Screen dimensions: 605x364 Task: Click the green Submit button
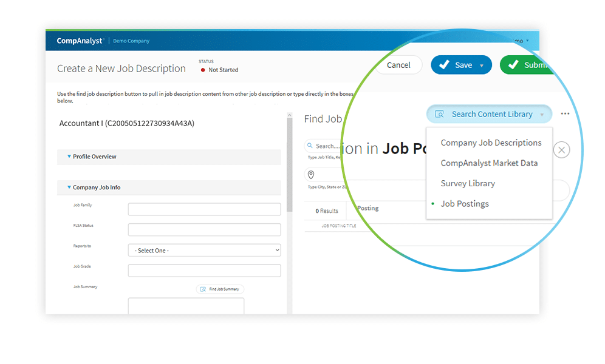527,65
